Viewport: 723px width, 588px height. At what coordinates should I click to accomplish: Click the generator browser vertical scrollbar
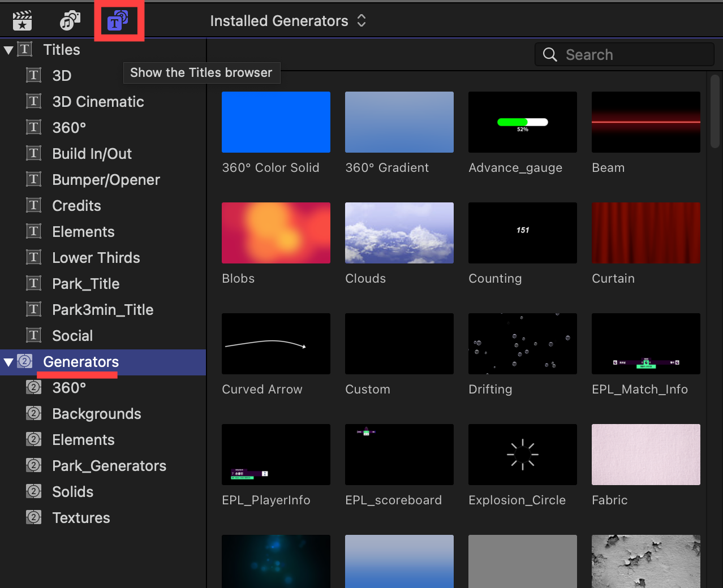715,111
